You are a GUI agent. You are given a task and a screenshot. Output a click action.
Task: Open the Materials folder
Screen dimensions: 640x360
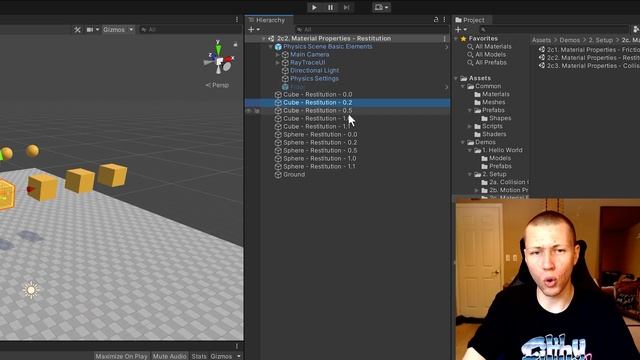(x=496, y=94)
